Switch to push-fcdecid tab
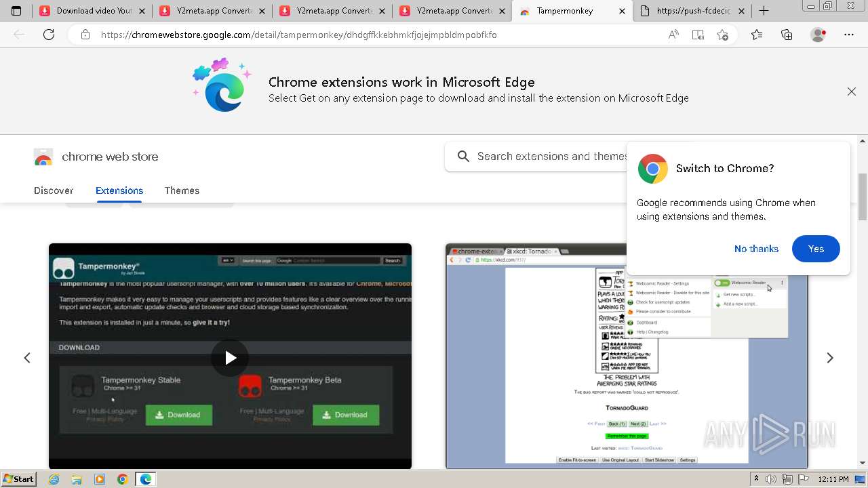 click(692, 11)
